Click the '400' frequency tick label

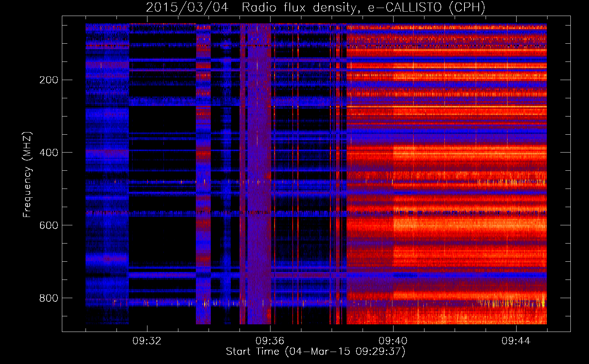49,153
